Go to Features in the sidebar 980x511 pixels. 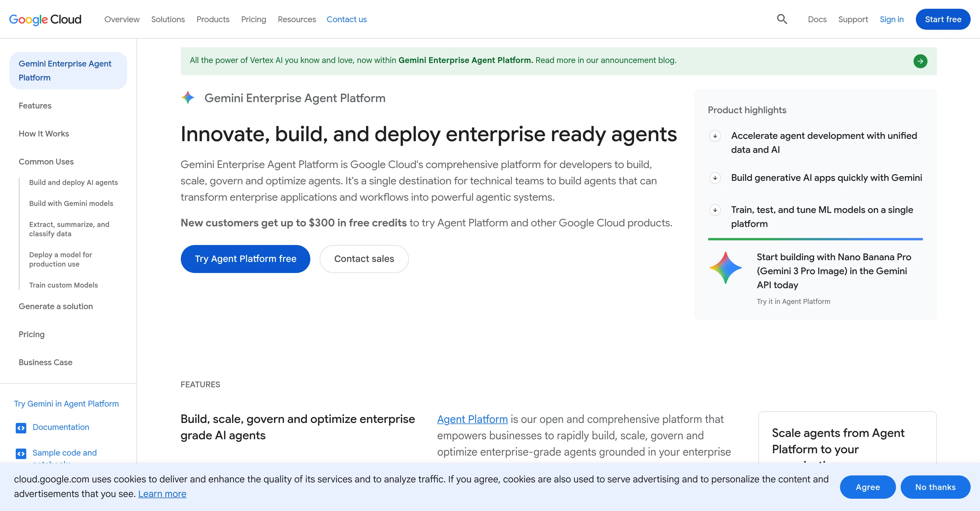(x=35, y=106)
